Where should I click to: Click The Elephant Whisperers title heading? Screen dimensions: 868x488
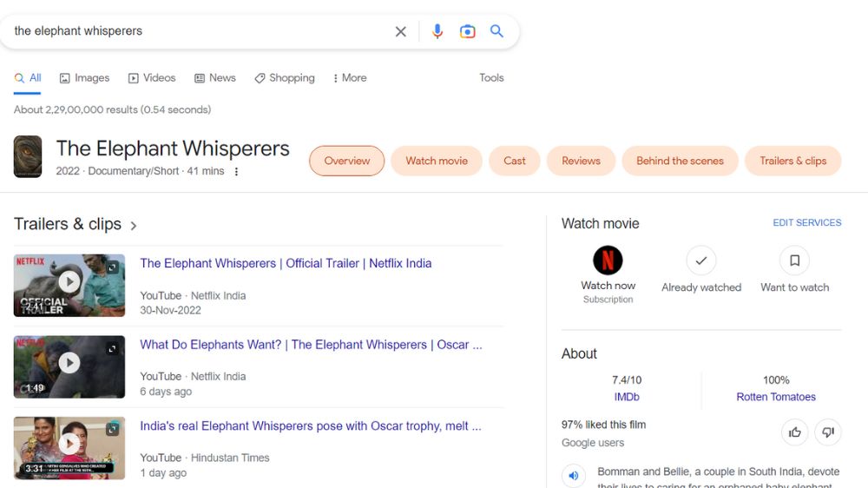click(x=173, y=148)
